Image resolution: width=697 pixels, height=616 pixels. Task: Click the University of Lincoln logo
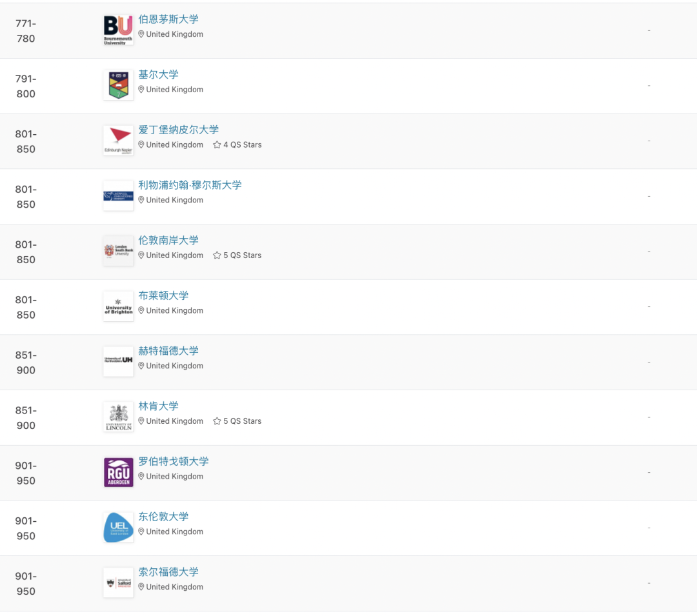[118, 417]
